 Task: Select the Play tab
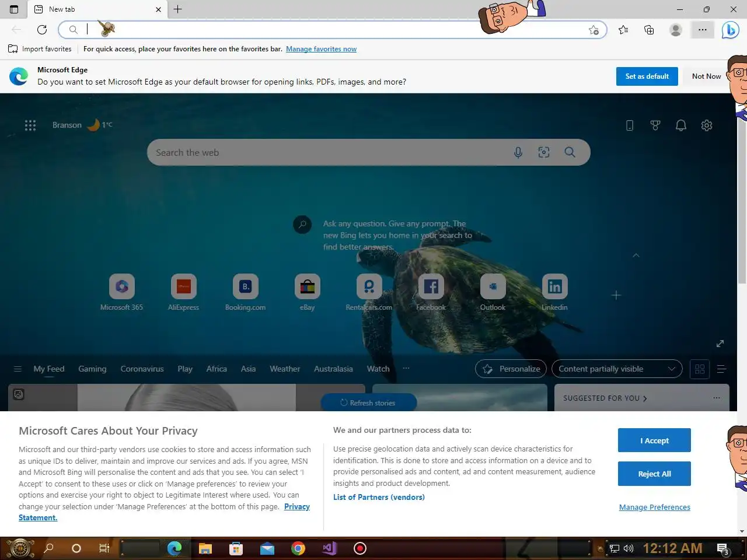tap(185, 369)
